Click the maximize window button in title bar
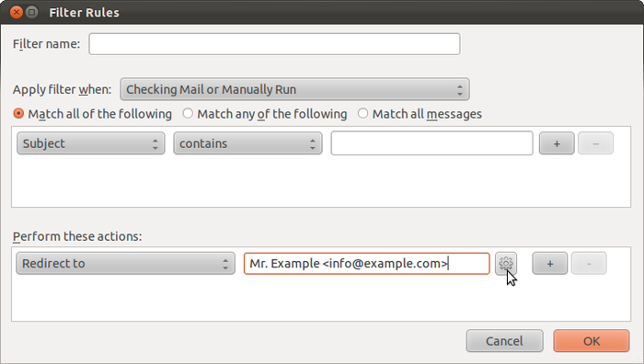 (31, 12)
